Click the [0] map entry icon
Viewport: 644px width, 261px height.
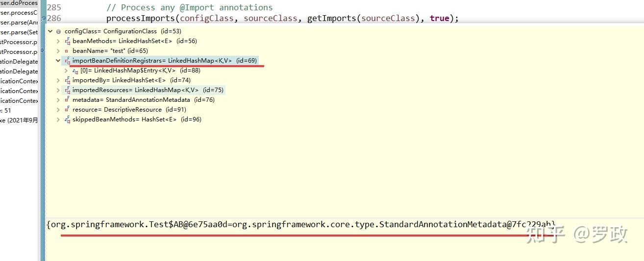click(75, 71)
